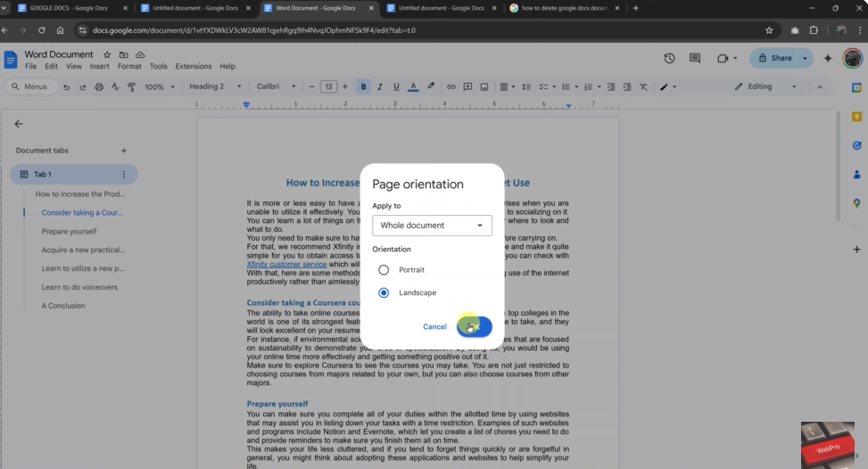Image resolution: width=868 pixels, height=469 pixels.
Task: Toggle Underline formatting
Action: click(x=396, y=86)
